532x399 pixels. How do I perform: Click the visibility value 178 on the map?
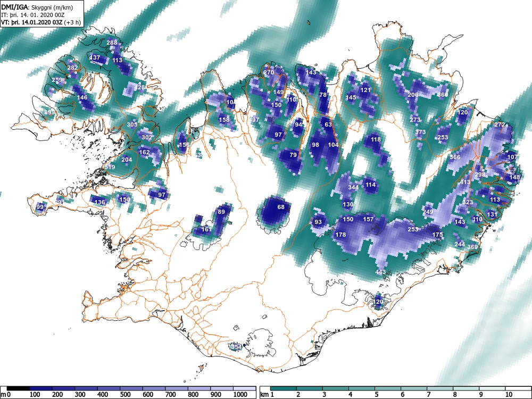point(340,235)
